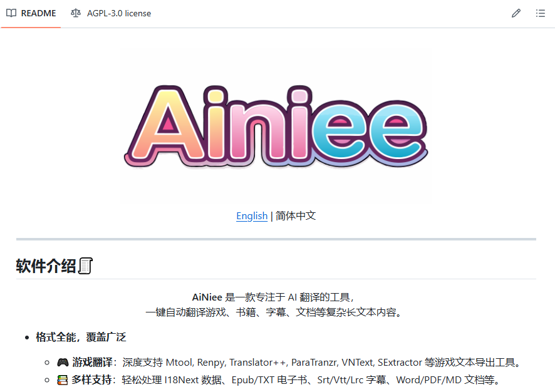Image resolution: width=555 pixels, height=392 pixels.
Task: Click the Ainiee logo image
Action: pyautogui.click(x=276, y=126)
